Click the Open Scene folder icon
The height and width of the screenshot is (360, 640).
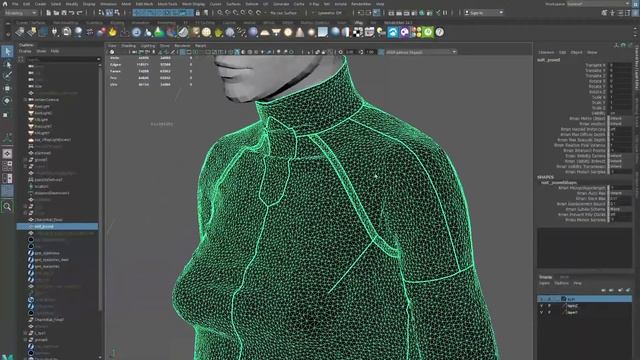pyautogui.click(x=56, y=13)
